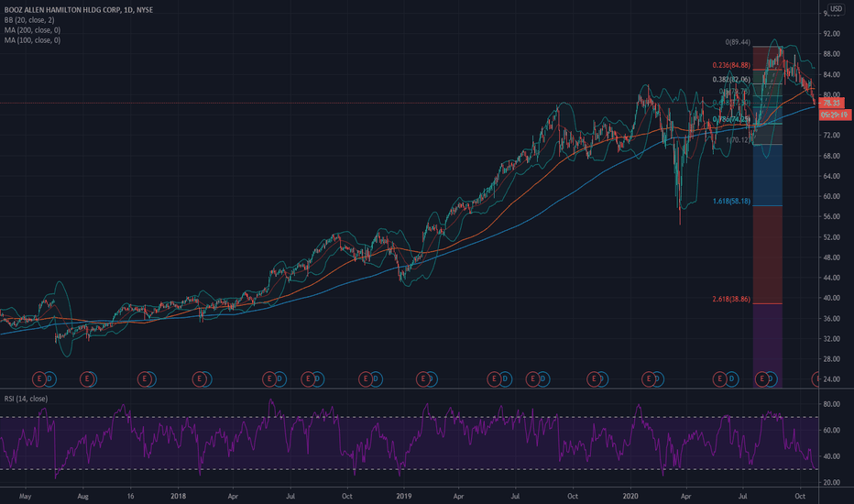The height and width of the screenshot is (504, 854).
Task: Select the 0.382(82.06) Fibonacci level label
Action: (x=731, y=80)
